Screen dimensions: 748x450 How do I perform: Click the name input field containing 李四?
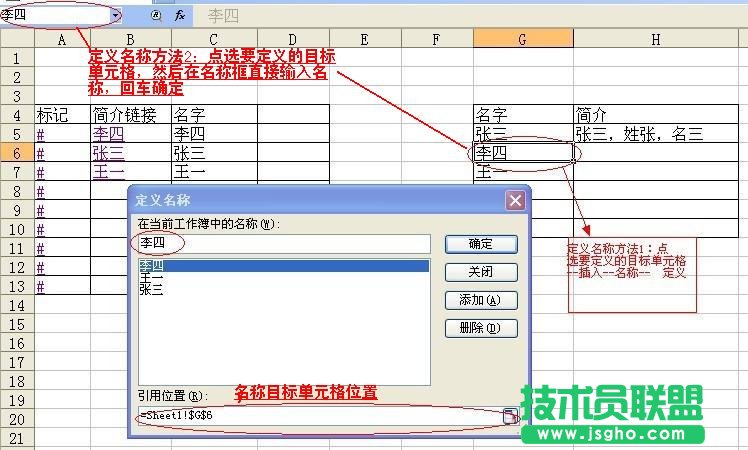click(284, 243)
